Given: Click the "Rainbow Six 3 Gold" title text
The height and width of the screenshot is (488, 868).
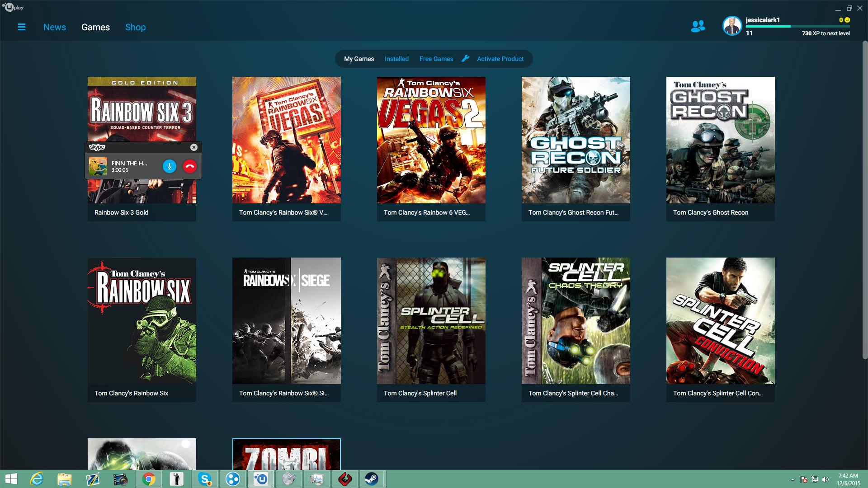Looking at the screenshot, I should [x=122, y=212].
